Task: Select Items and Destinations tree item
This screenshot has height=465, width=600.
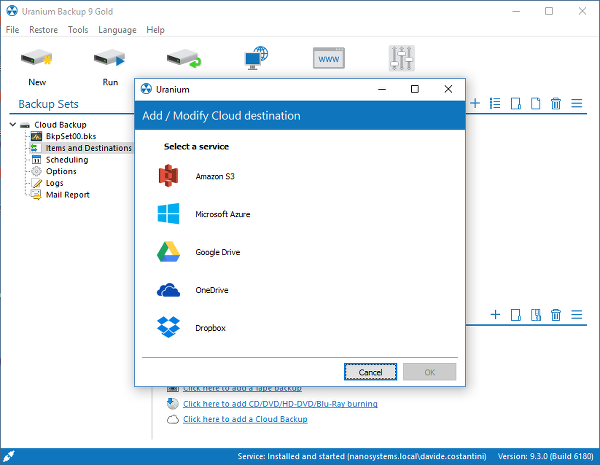Action: 88,148
